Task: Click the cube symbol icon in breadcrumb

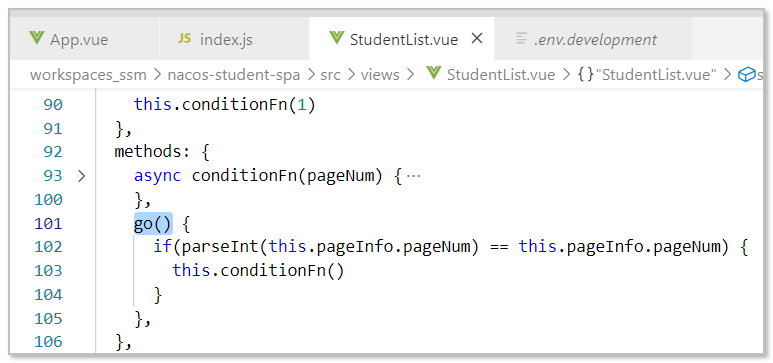Action: click(x=747, y=75)
